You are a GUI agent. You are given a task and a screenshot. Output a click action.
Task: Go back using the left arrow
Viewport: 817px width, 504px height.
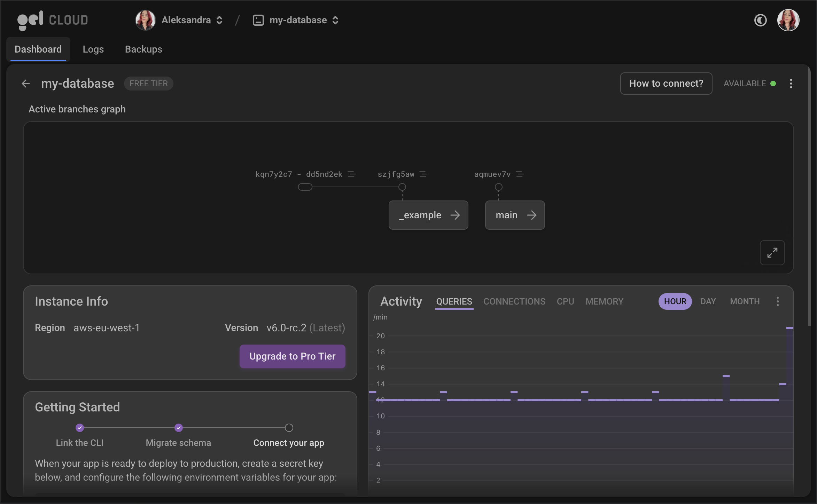point(26,84)
